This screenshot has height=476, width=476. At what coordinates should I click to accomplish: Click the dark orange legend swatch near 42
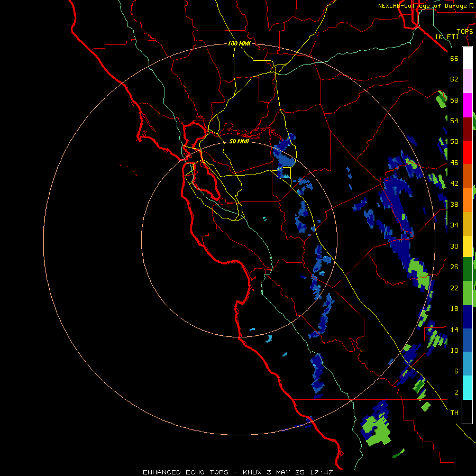(467, 176)
